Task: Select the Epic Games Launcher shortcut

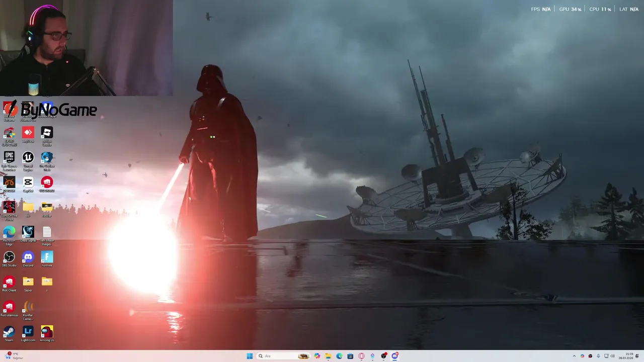Action: (x=9, y=161)
